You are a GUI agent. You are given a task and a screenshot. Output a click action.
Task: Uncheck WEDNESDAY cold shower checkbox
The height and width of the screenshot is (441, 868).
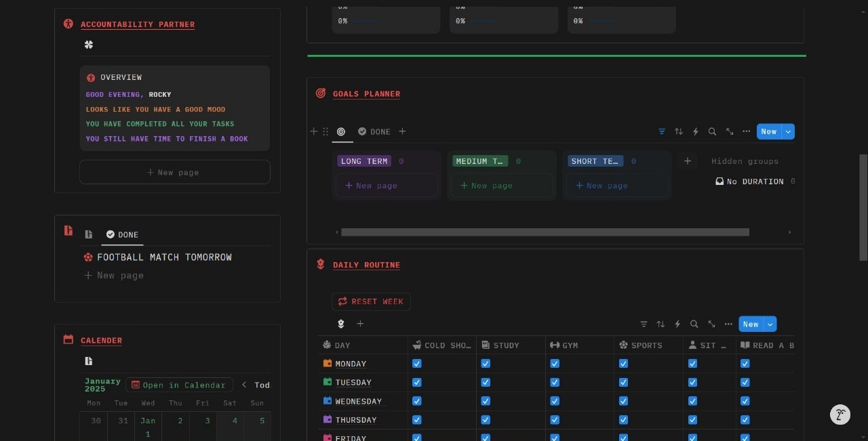coord(417,401)
